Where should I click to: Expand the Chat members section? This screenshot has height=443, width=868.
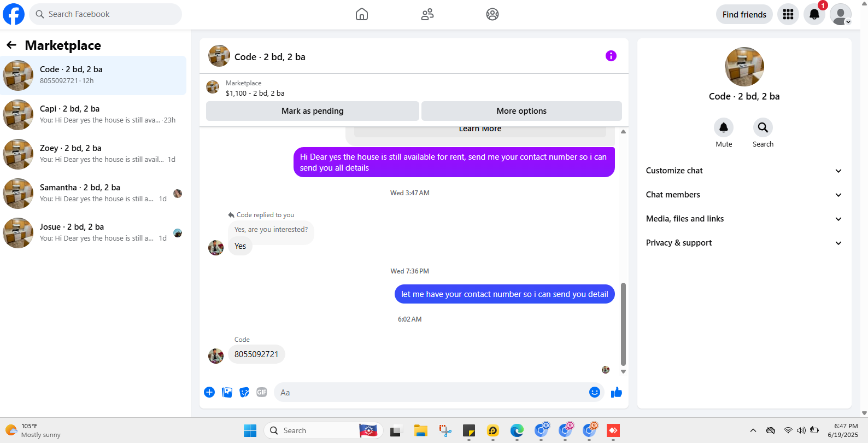(x=744, y=195)
